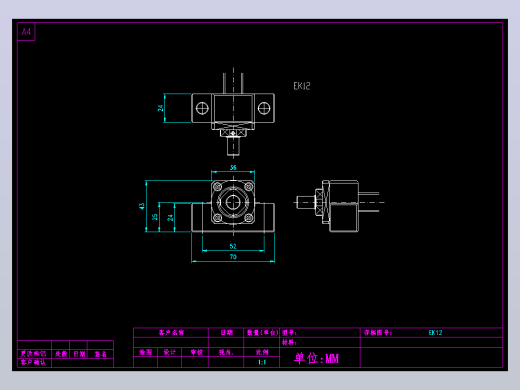
Task: Click the 签名 cell in the revision block
Action: [100, 354]
